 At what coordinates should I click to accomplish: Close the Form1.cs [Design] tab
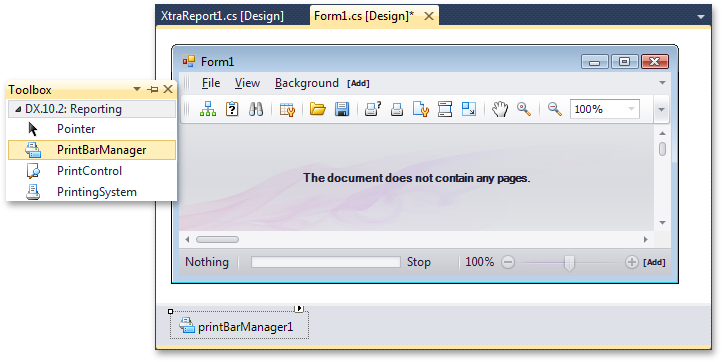click(x=429, y=16)
